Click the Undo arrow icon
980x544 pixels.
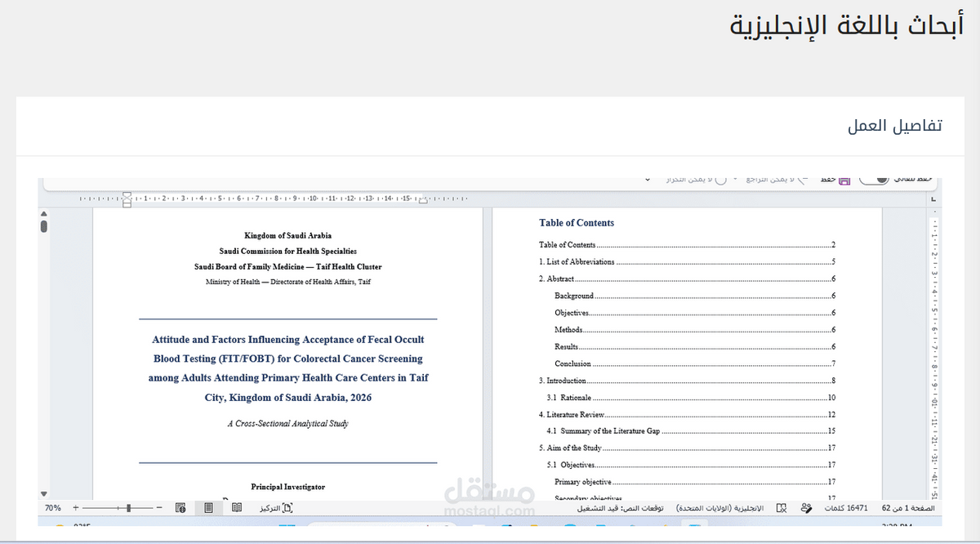pyautogui.click(x=803, y=180)
